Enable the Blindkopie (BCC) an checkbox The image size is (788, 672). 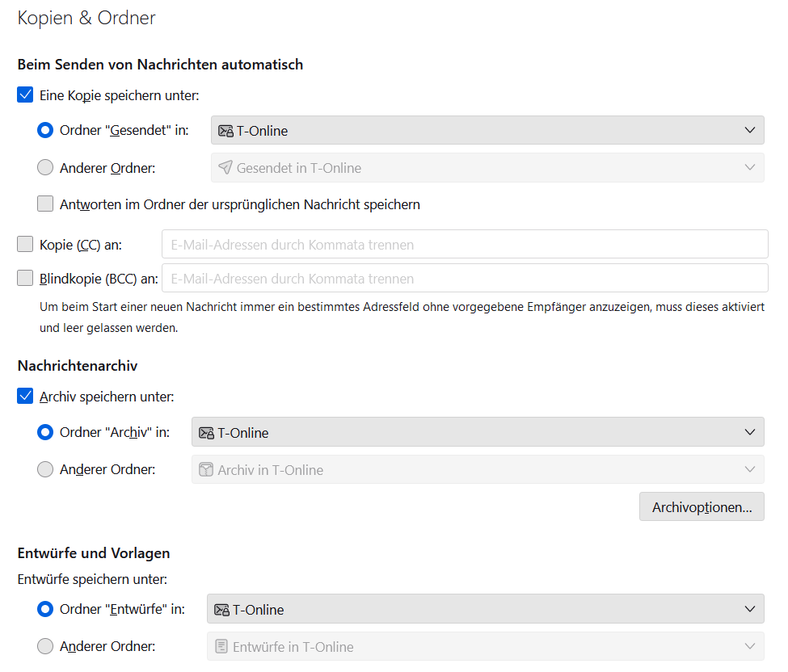click(x=25, y=279)
